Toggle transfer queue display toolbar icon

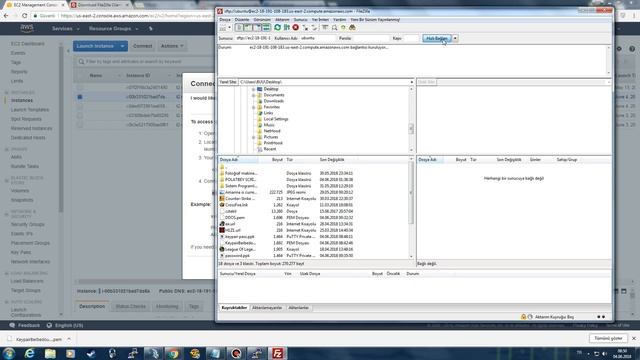[x=267, y=28]
